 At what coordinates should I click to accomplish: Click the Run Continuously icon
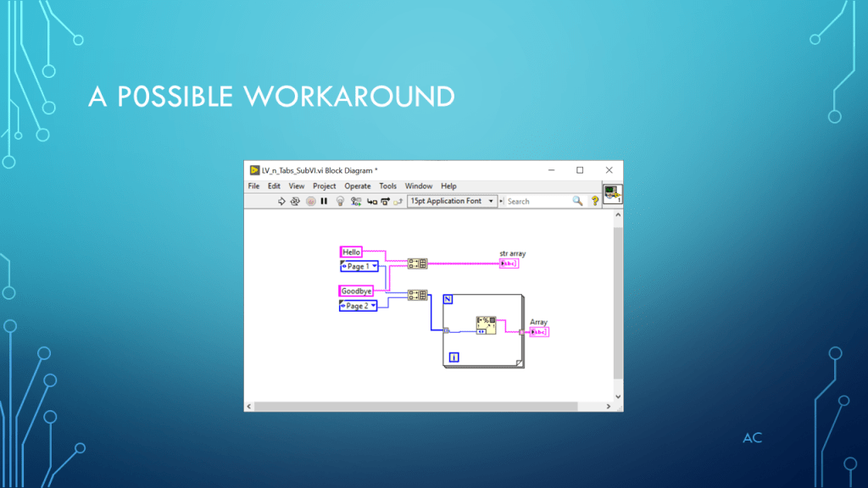click(296, 202)
